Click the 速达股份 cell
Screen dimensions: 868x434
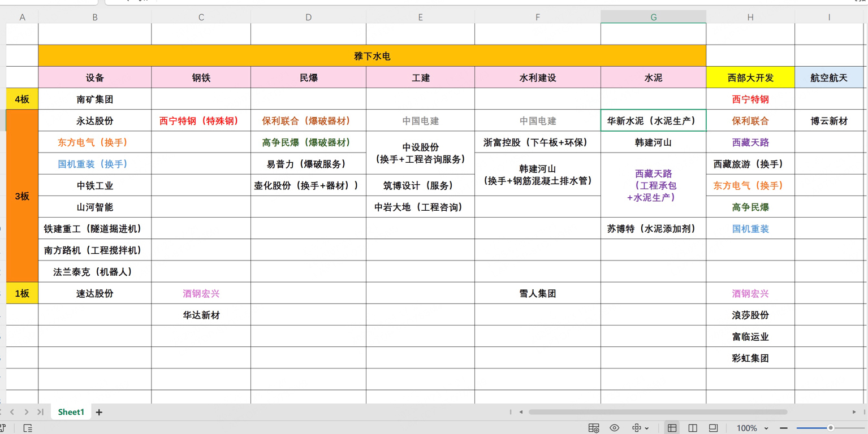click(95, 293)
